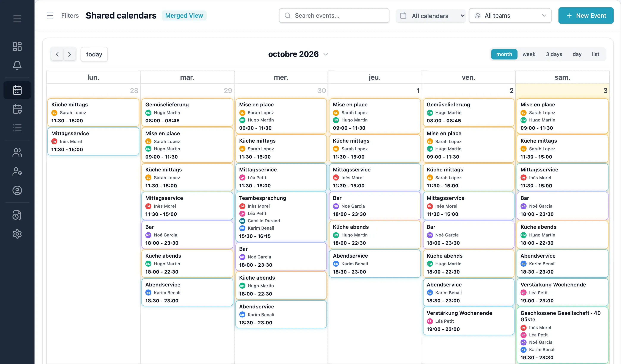Expand the octobre 2026 month picker
Screen dimensions: 621x364
(x=326, y=54)
